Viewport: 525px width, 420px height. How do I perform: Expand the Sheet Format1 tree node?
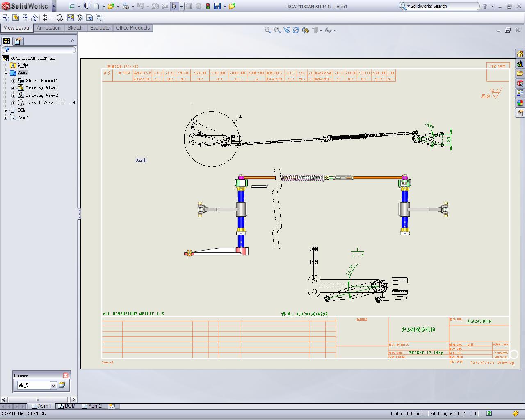pos(13,81)
